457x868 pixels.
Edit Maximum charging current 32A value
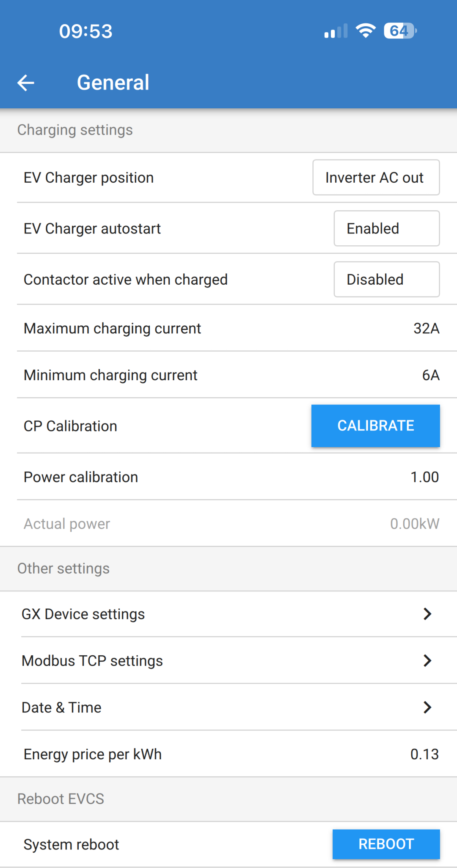[x=426, y=329]
